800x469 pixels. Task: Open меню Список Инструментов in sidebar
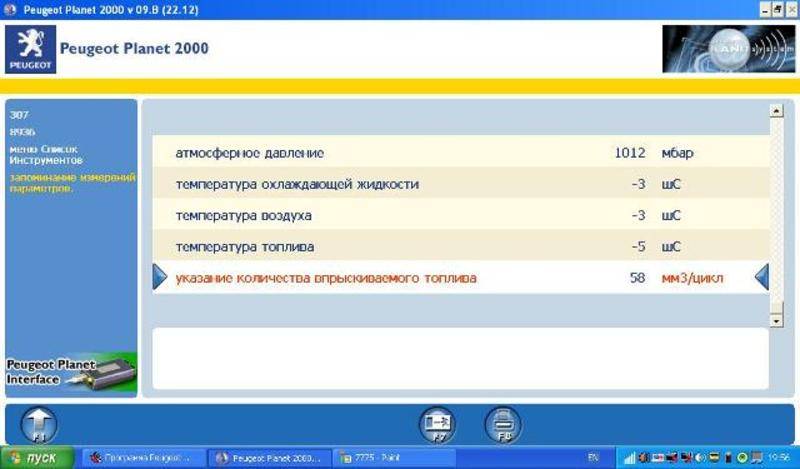click(x=46, y=154)
